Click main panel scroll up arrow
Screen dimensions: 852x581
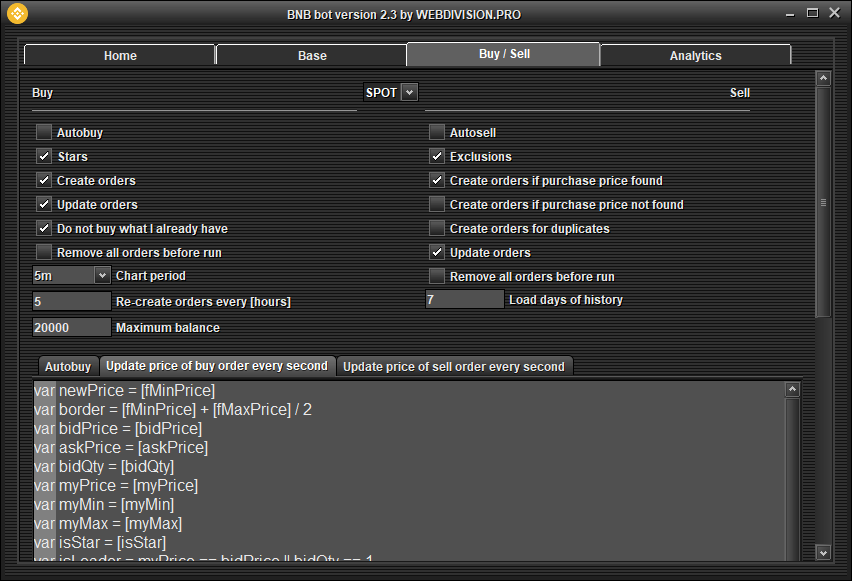tap(823, 78)
